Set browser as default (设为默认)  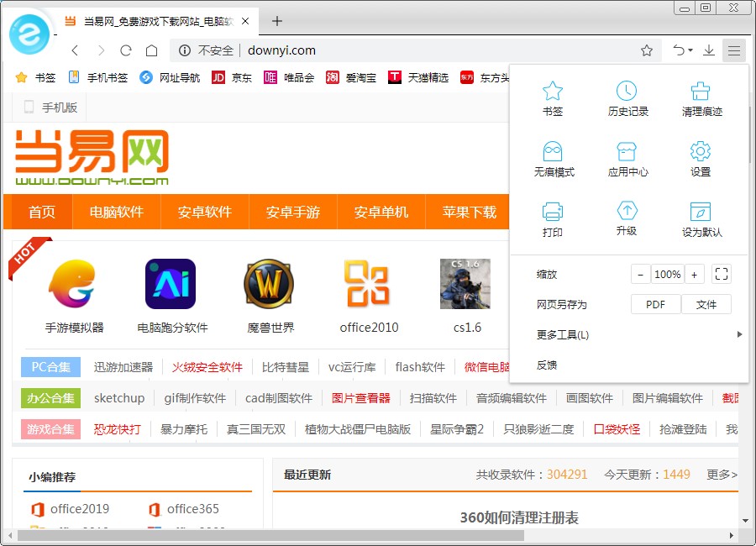701,219
